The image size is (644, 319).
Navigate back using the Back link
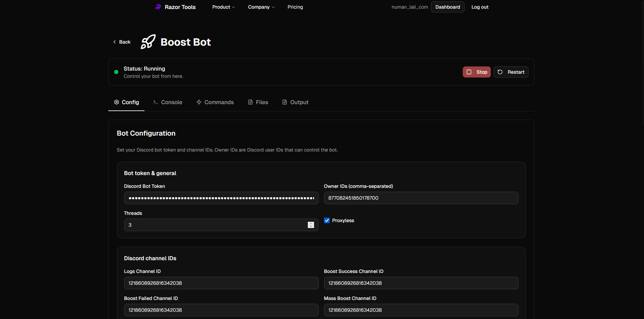click(x=121, y=42)
